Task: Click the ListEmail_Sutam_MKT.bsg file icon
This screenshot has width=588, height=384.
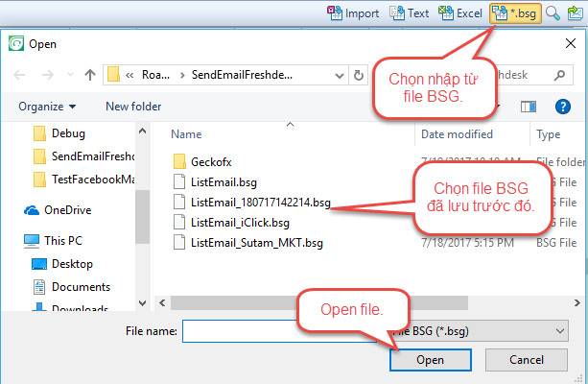Action: [x=179, y=243]
